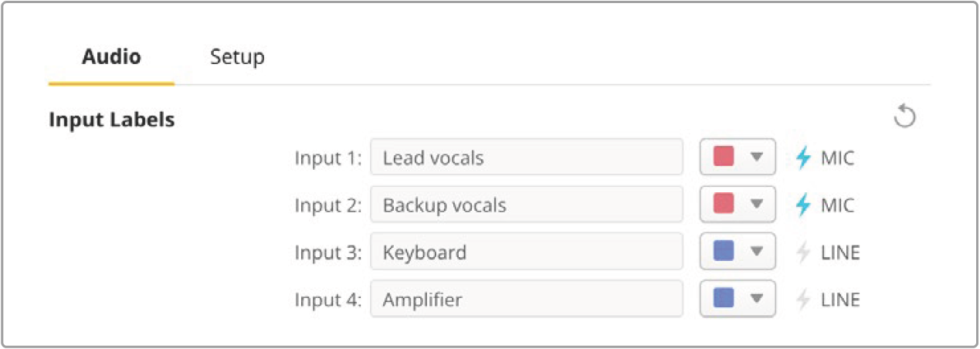980x349 pixels.
Task: Click the MIC label on Input 2
Action: 838,205
